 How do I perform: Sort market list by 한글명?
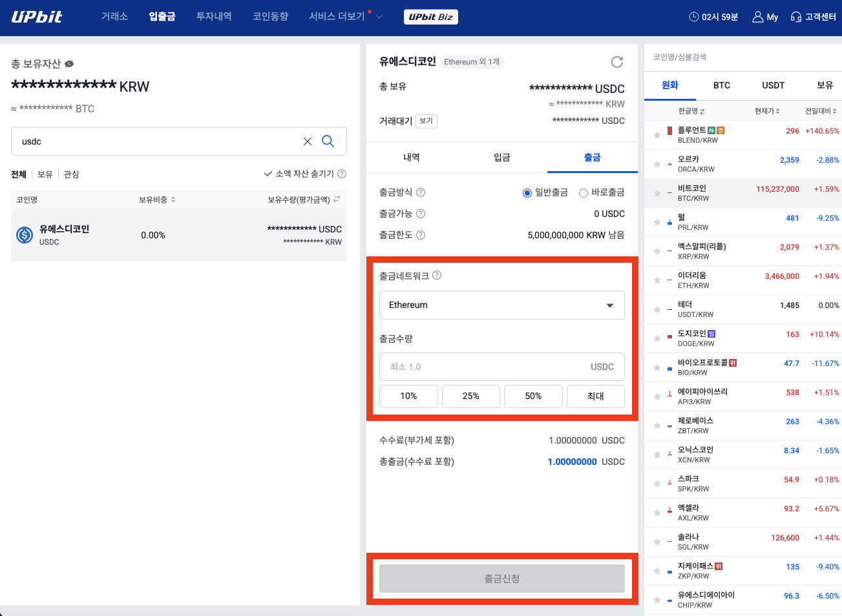pyautogui.click(x=691, y=111)
